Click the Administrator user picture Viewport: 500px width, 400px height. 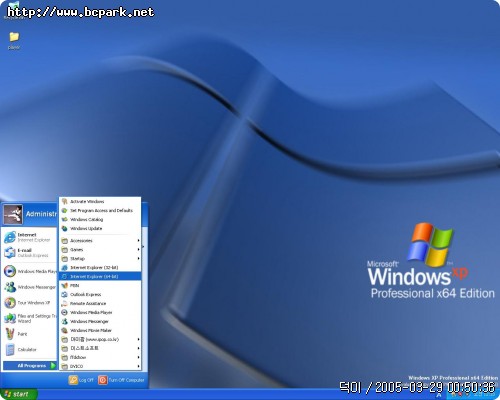pyautogui.click(x=13, y=214)
